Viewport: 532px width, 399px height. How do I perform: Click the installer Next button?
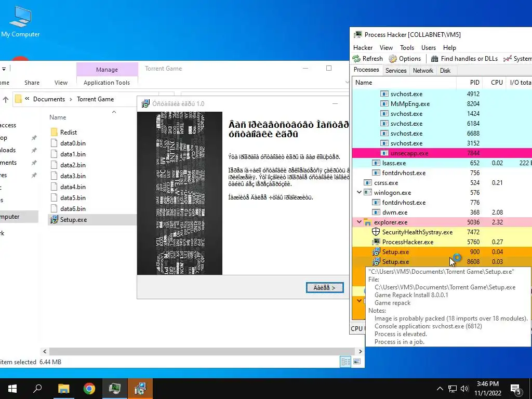click(325, 287)
